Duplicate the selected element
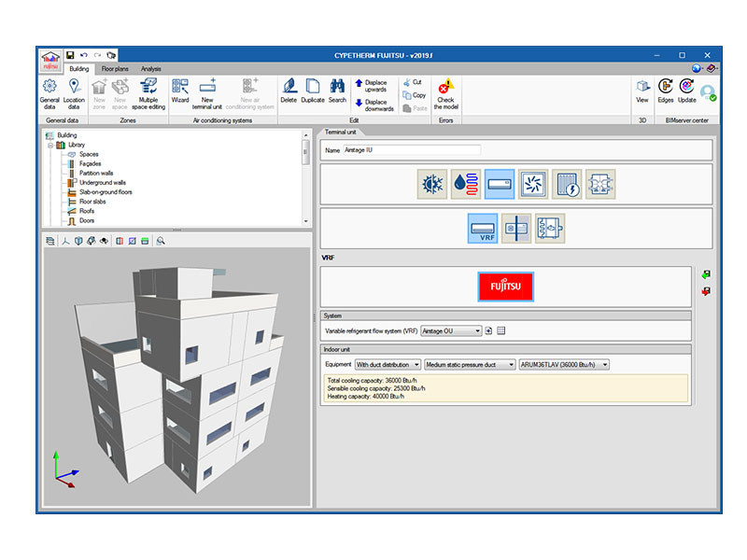Screen dimensions: 747x560 [313, 90]
